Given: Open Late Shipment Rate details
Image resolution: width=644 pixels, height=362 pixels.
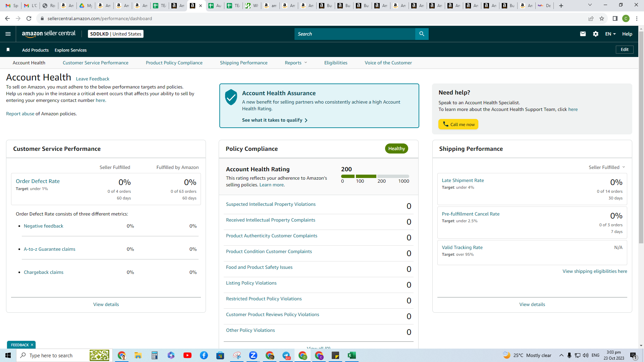Looking at the screenshot, I should pos(463,180).
